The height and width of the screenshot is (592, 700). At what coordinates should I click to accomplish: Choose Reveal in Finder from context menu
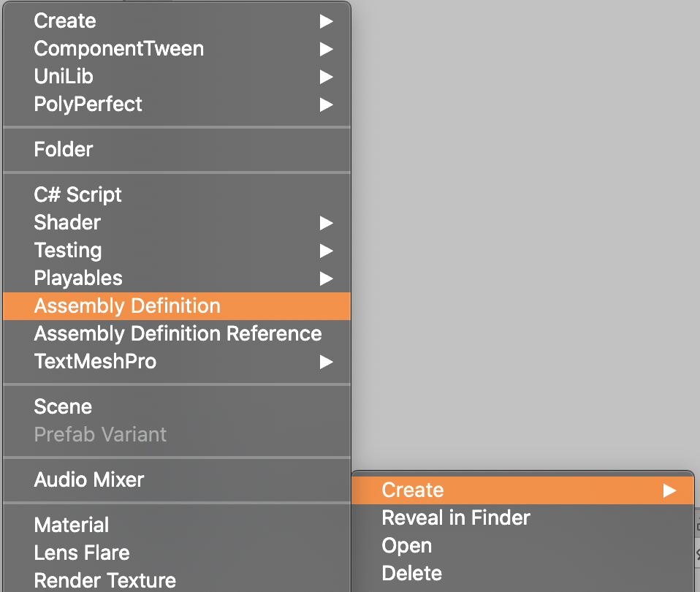click(x=456, y=517)
